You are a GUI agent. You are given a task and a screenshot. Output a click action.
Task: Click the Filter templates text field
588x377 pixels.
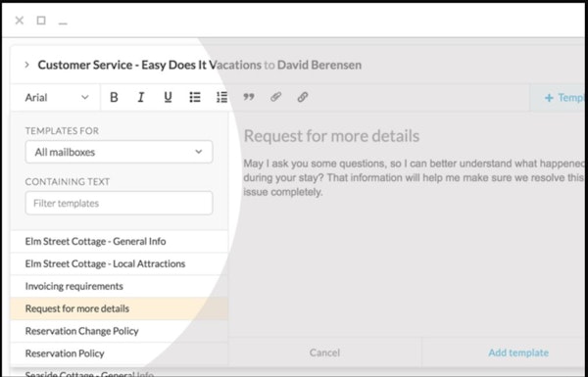[119, 203]
